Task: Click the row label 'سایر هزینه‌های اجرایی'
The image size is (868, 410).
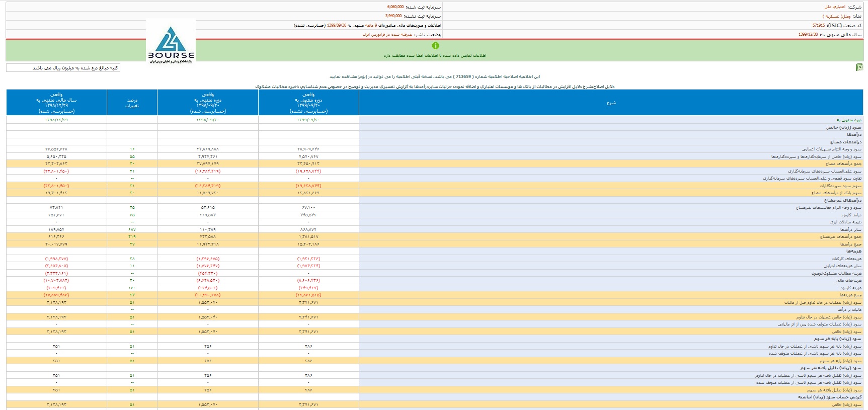Action: (842, 266)
